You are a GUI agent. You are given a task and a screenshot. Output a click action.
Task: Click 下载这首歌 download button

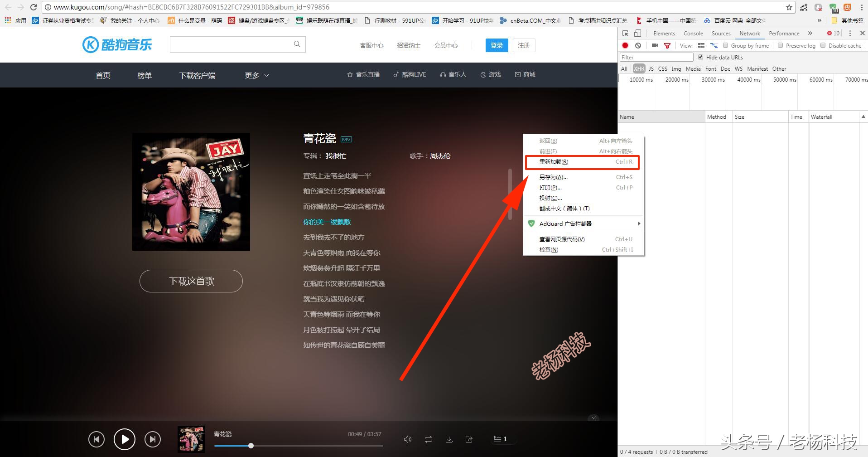[x=191, y=281]
